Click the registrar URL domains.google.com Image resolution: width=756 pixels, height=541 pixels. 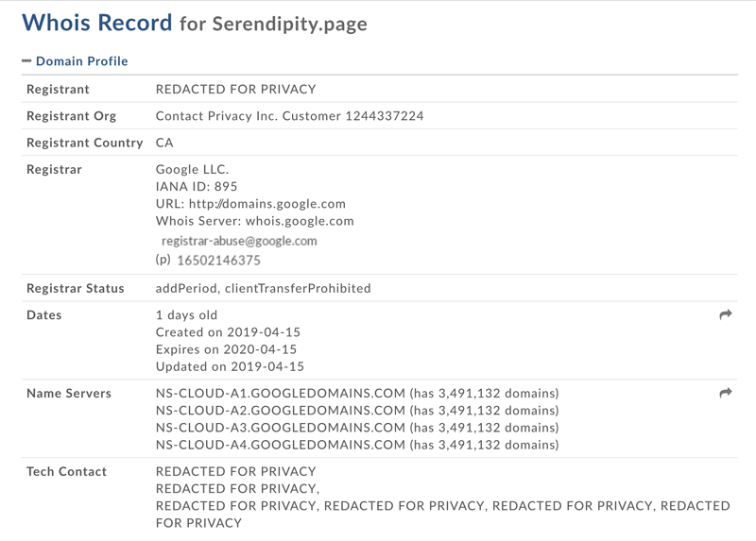tap(267, 204)
